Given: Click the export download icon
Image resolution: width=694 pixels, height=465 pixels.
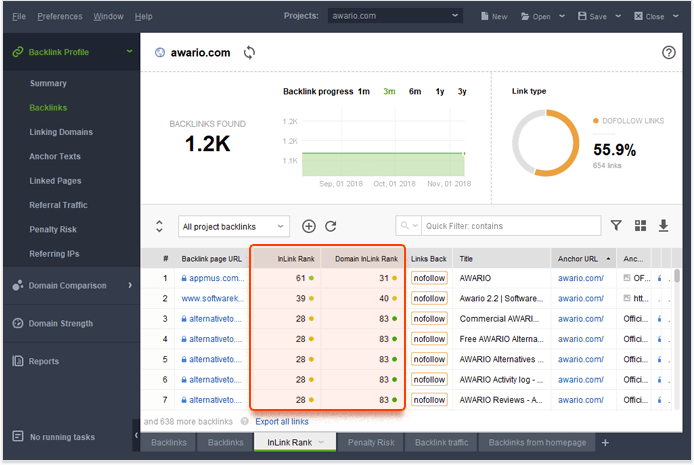Looking at the screenshot, I should 663,226.
